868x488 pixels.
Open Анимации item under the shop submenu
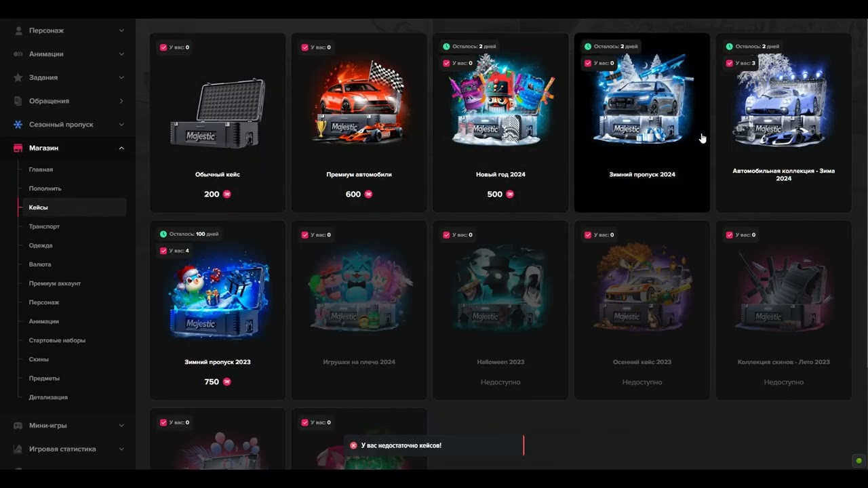point(44,321)
